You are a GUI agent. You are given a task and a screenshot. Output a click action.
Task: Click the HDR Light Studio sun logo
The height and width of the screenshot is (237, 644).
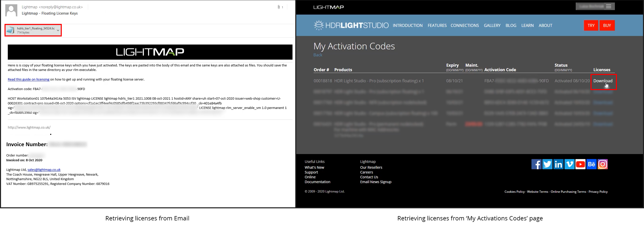click(x=319, y=25)
